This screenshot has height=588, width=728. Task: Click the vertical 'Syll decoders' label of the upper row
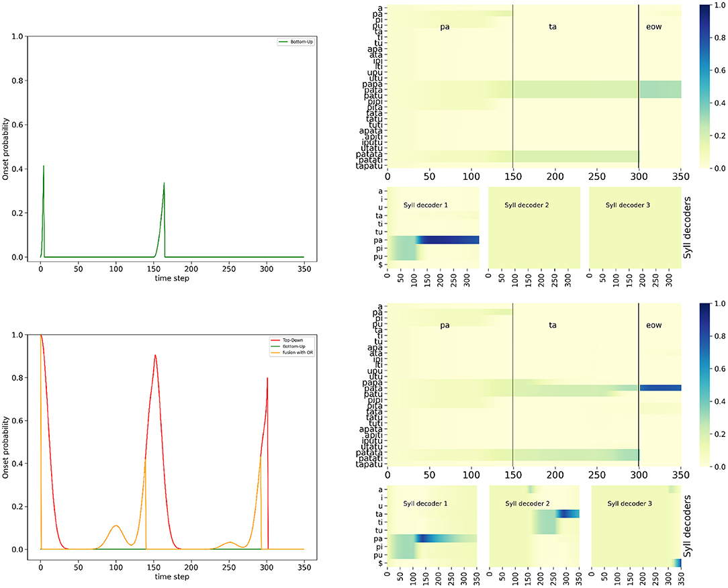[687, 228]
